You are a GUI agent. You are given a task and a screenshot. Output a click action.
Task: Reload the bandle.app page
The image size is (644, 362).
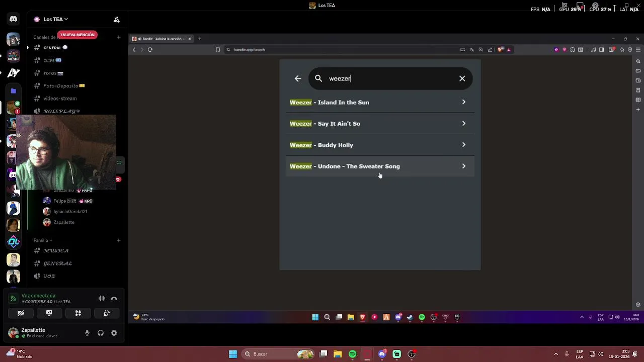pos(150,49)
